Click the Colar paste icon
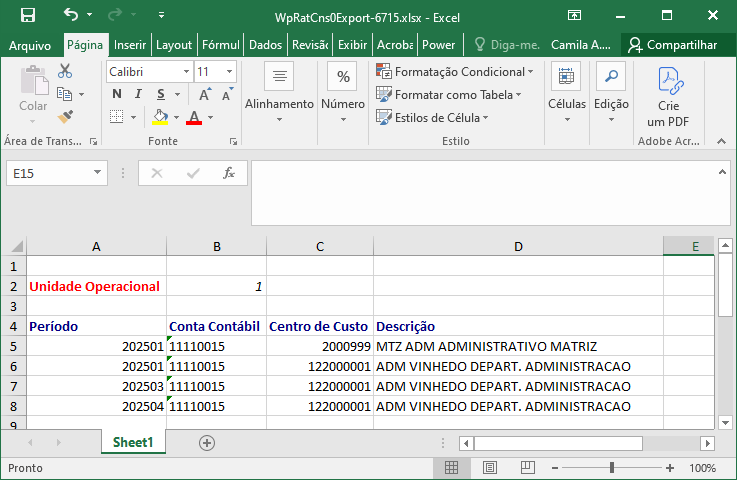The image size is (737, 480). click(x=34, y=80)
